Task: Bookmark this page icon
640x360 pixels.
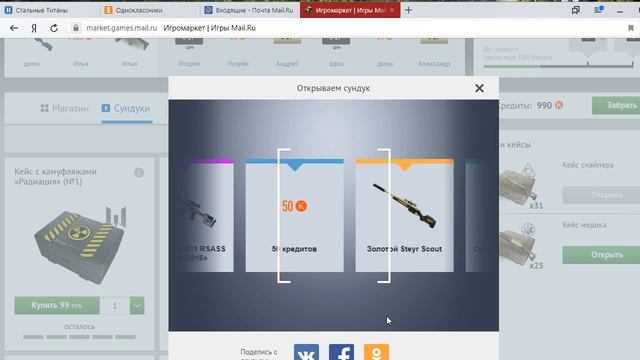Action: (x=631, y=28)
